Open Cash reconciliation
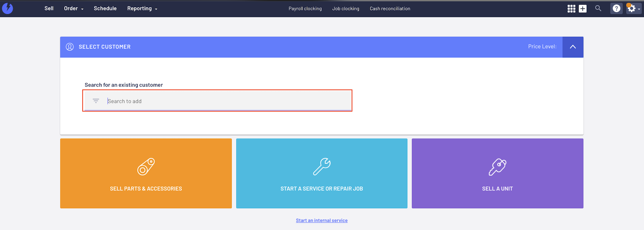The image size is (644, 230). pyautogui.click(x=390, y=8)
